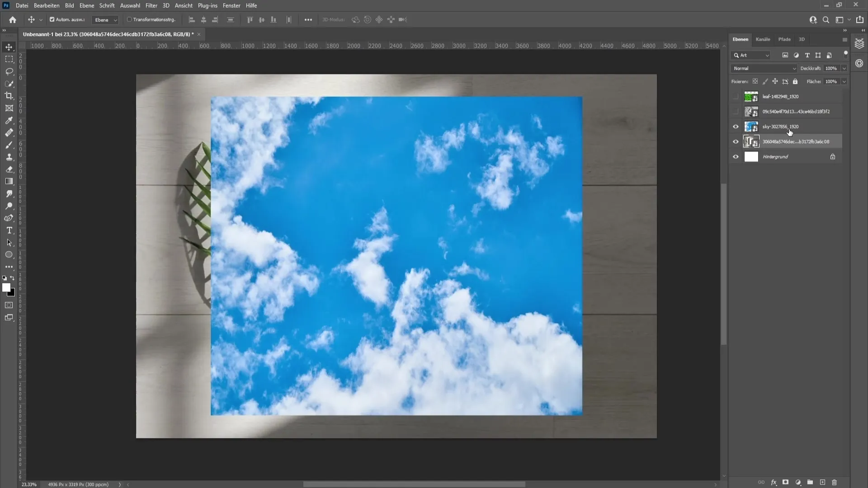The height and width of the screenshot is (488, 868).
Task: Switch to the Kanäle tab
Action: click(763, 39)
